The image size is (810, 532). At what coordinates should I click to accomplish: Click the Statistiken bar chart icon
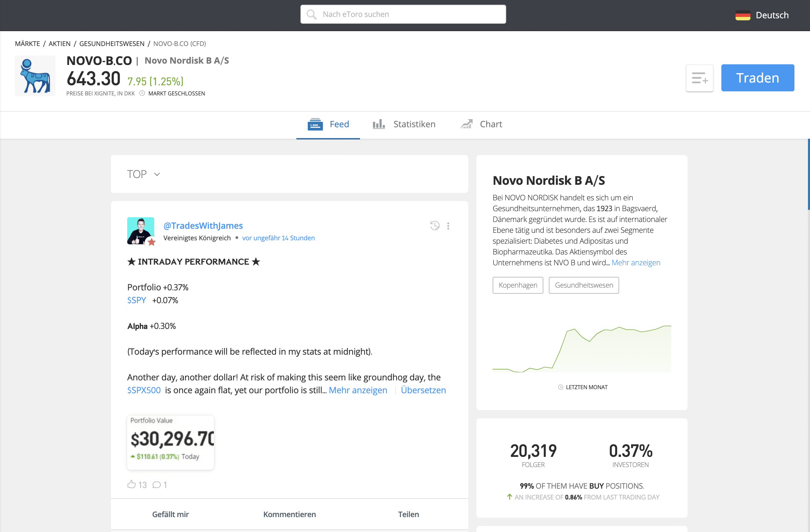click(379, 124)
